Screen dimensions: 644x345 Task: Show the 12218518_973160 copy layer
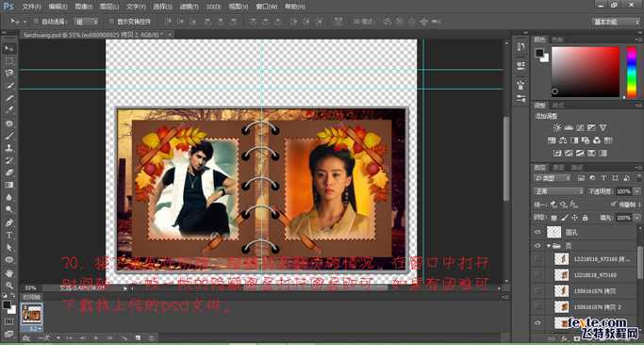pos(537,258)
